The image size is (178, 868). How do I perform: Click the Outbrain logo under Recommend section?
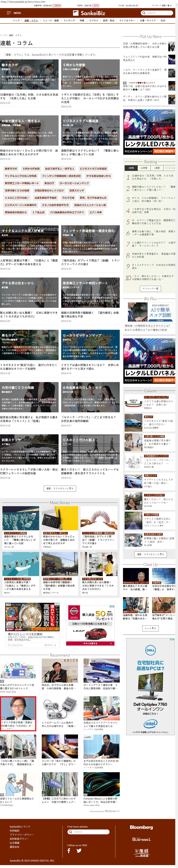(111, 811)
